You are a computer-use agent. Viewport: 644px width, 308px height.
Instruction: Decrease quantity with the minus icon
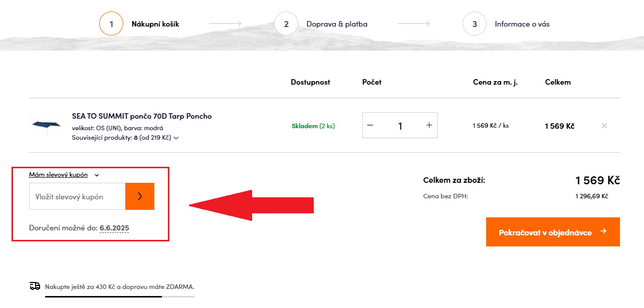click(x=370, y=125)
